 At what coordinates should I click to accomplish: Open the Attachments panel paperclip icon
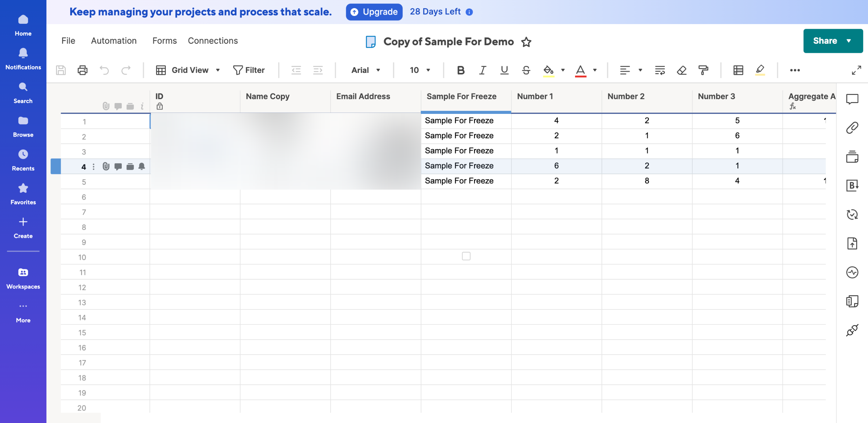pyautogui.click(x=852, y=128)
